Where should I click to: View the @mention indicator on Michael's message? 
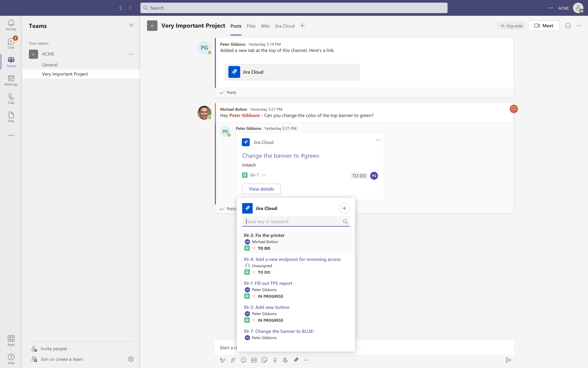point(514,109)
